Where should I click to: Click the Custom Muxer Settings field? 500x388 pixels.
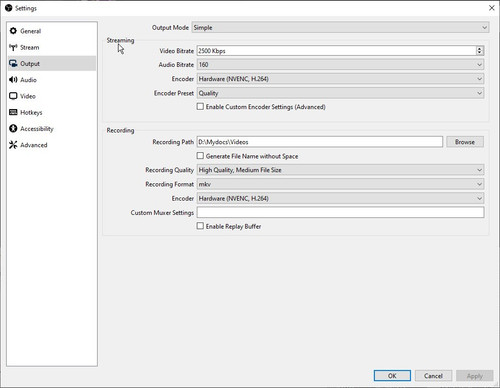[x=340, y=212]
